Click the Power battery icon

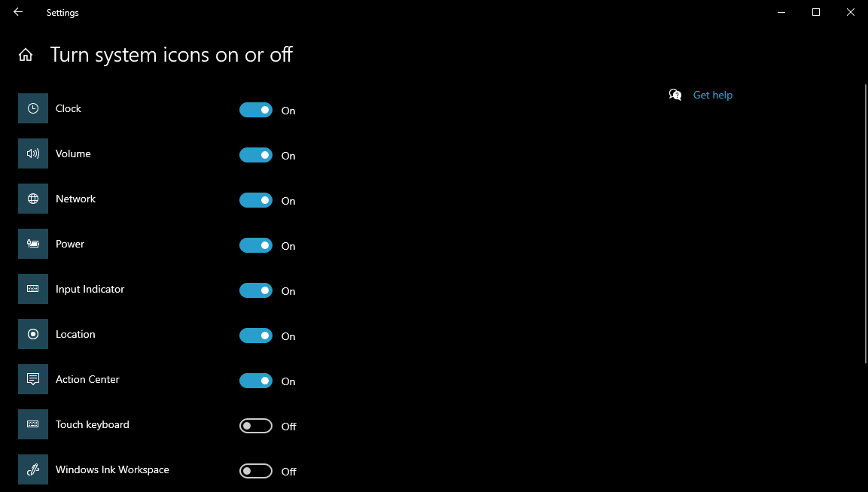(33, 244)
